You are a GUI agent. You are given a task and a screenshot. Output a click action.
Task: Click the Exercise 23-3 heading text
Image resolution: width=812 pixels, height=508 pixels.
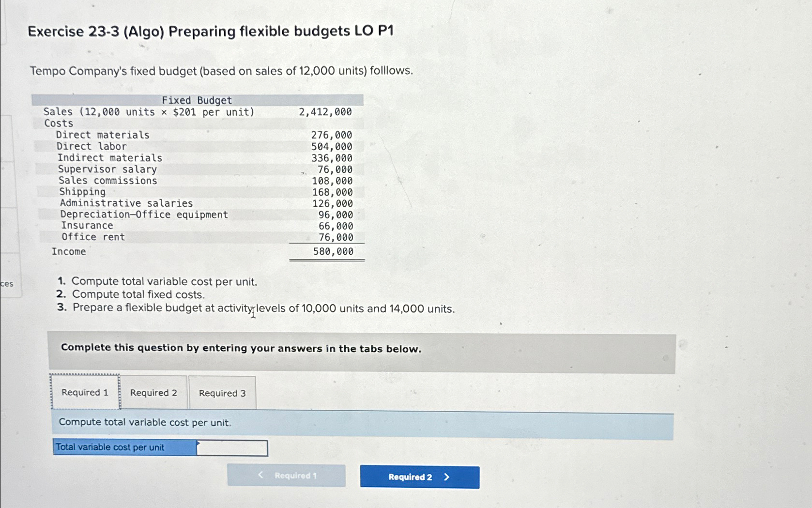pyautogui.click(x=211, y=31)
